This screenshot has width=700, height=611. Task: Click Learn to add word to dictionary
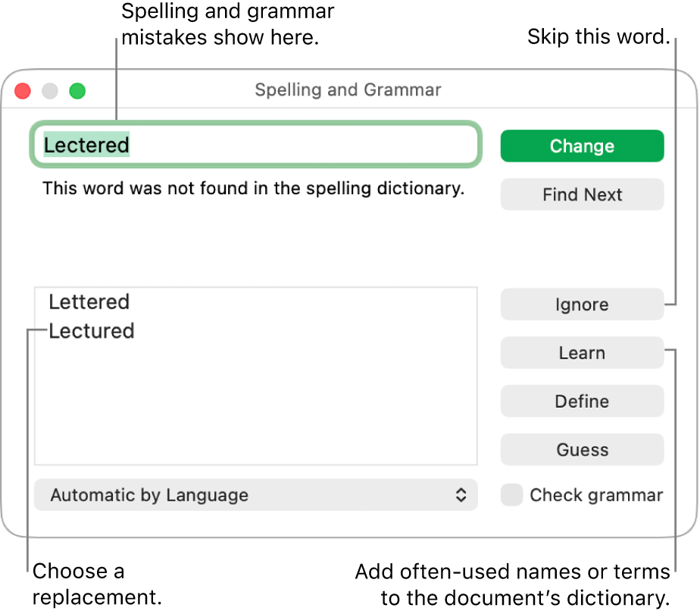coord(582,352)
